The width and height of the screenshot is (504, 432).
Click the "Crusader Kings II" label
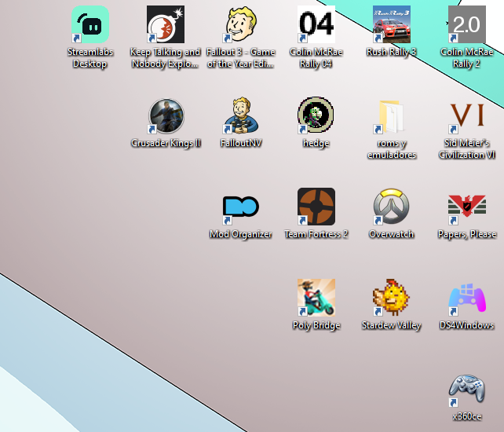point(166,143)
